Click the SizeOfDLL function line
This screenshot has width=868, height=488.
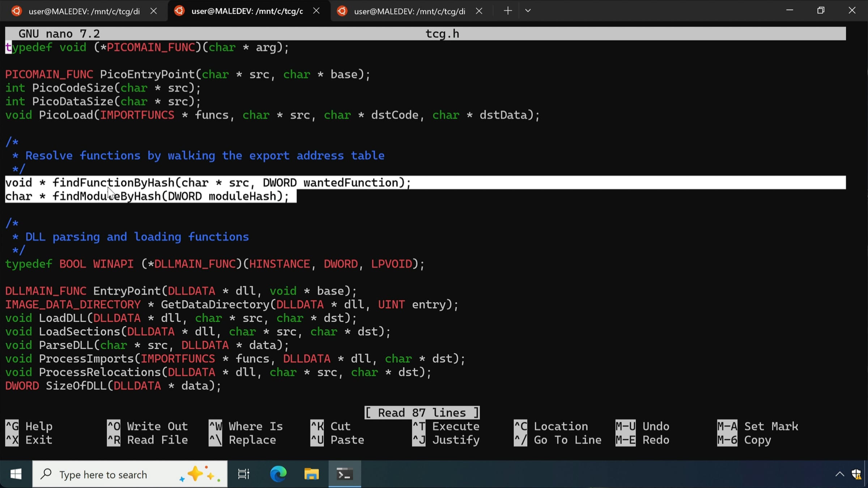pos(113,386)
